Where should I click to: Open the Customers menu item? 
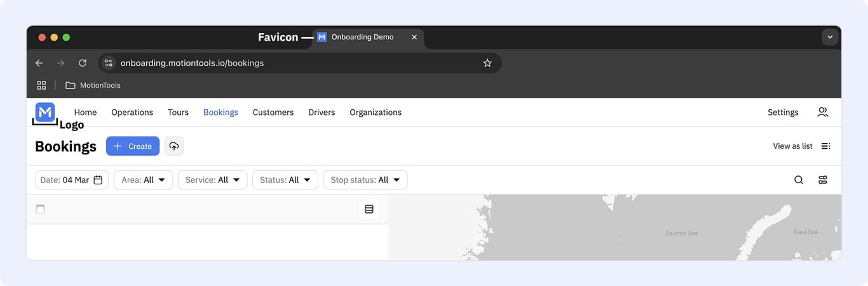pos(273,112)
